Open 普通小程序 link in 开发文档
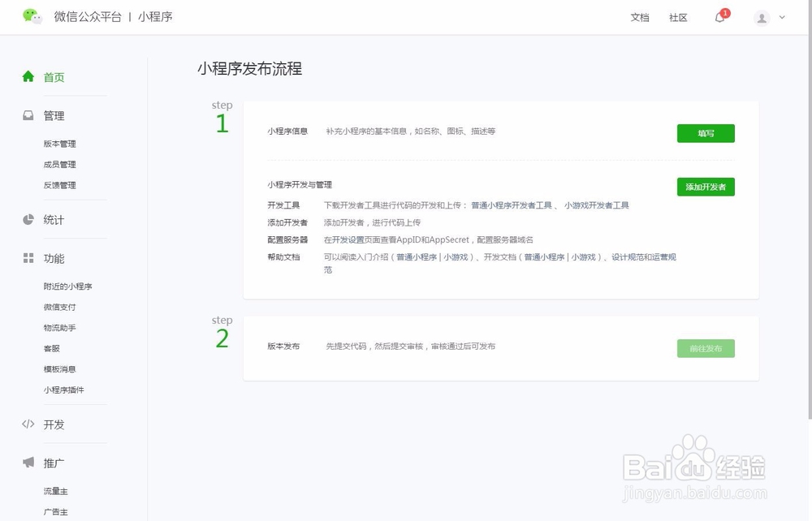 (x=544, y=257)
